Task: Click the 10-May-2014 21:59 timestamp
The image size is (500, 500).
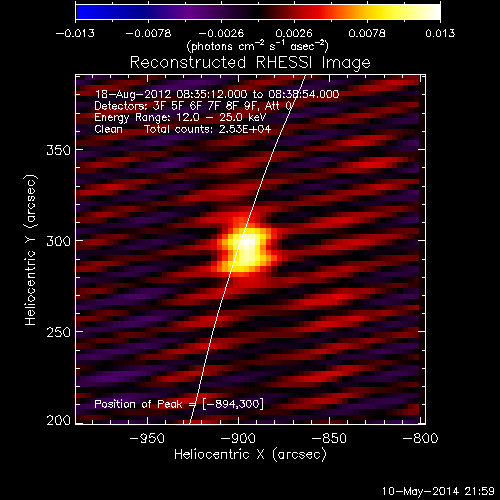Action: click(438, 491)
